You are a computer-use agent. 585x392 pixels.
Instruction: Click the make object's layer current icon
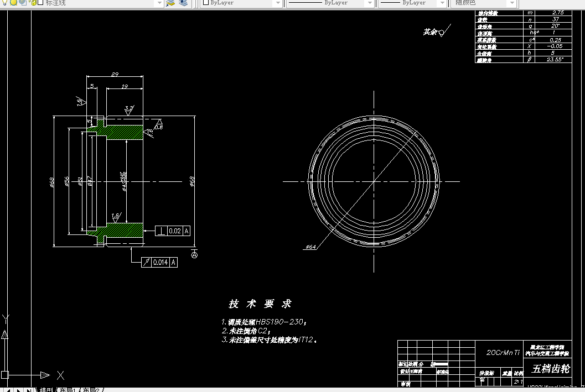point(170,3)
